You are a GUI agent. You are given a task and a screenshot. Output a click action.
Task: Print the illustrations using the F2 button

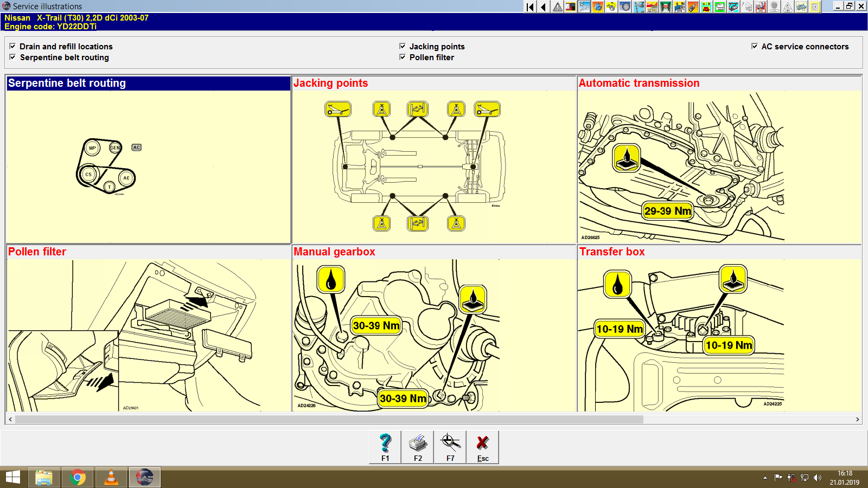(417, 446)
